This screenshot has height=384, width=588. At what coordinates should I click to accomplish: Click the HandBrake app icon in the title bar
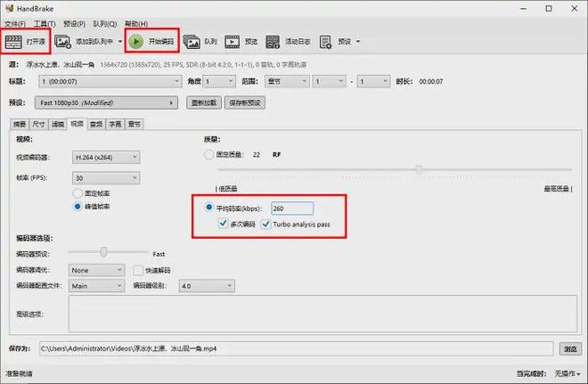tap(10, 8)
